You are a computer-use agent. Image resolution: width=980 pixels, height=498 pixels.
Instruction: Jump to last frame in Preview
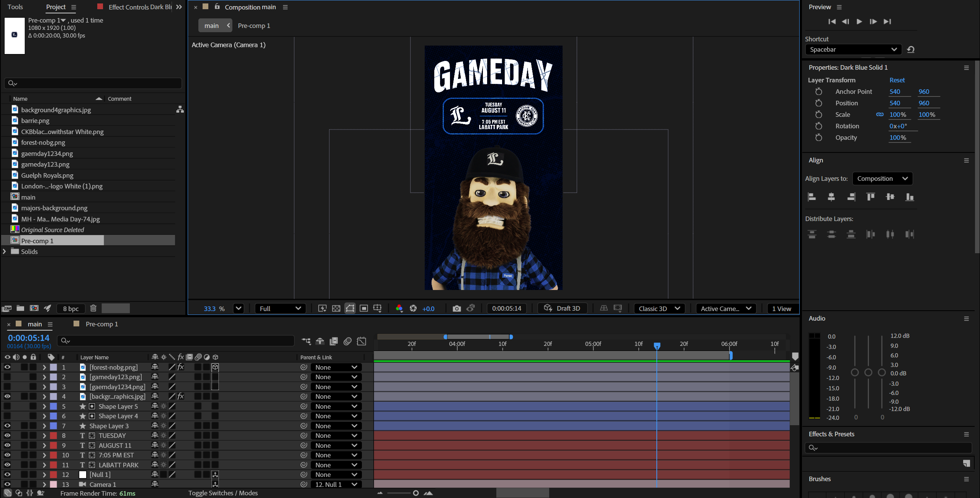coord(887,21)
